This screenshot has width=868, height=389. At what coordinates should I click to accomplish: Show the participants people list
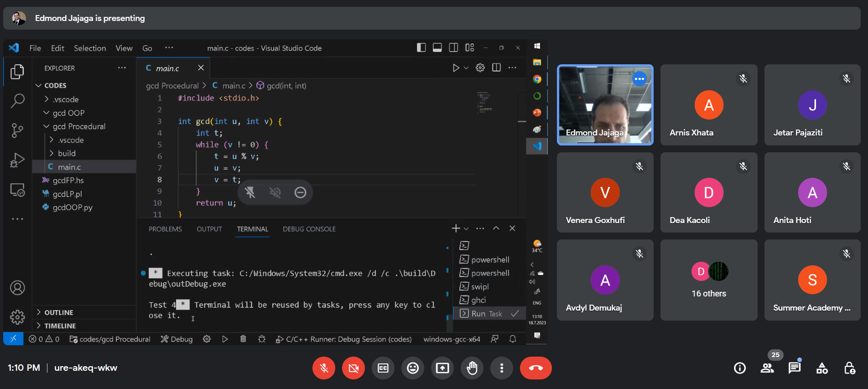[x=767, y=368]
